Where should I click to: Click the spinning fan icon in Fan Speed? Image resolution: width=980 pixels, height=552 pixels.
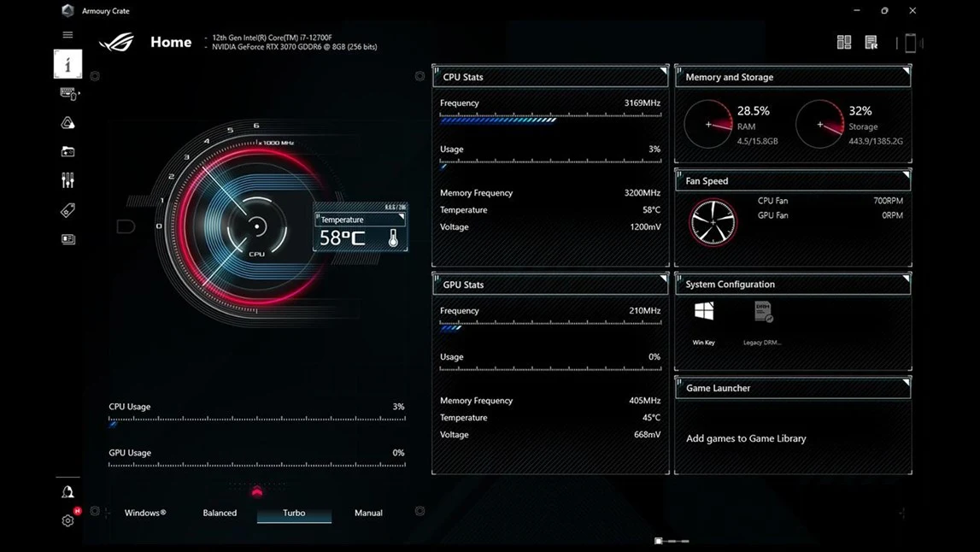713,222
